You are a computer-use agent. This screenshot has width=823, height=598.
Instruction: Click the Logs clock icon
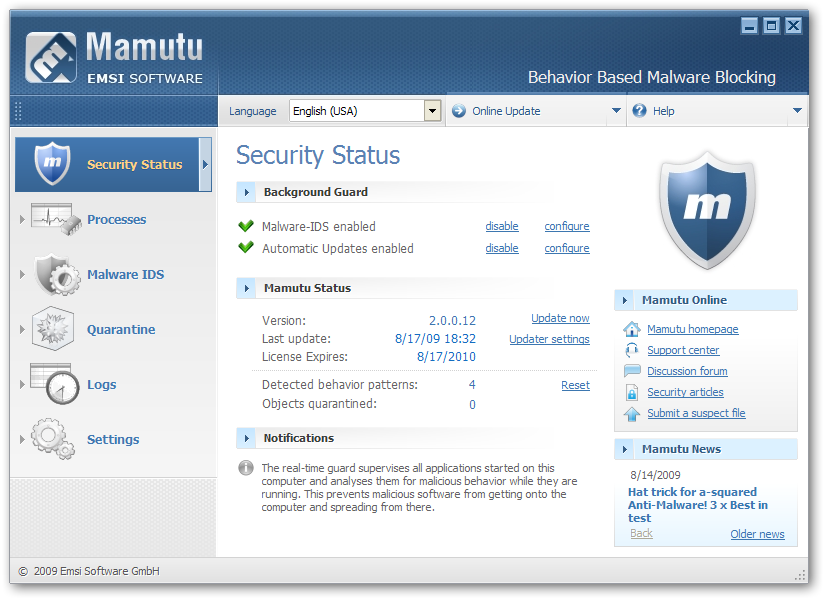click(x=55, y=384)
